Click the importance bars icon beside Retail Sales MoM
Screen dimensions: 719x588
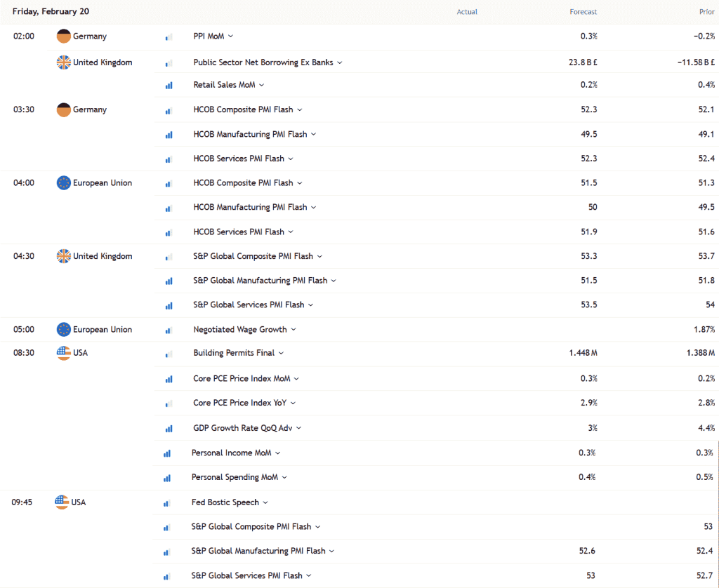169,86
